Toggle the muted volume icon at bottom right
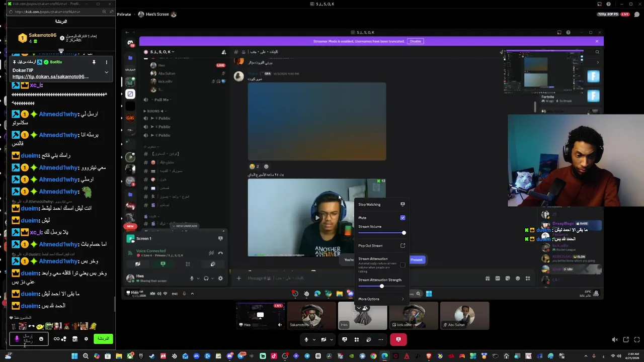 pos(615,340)
